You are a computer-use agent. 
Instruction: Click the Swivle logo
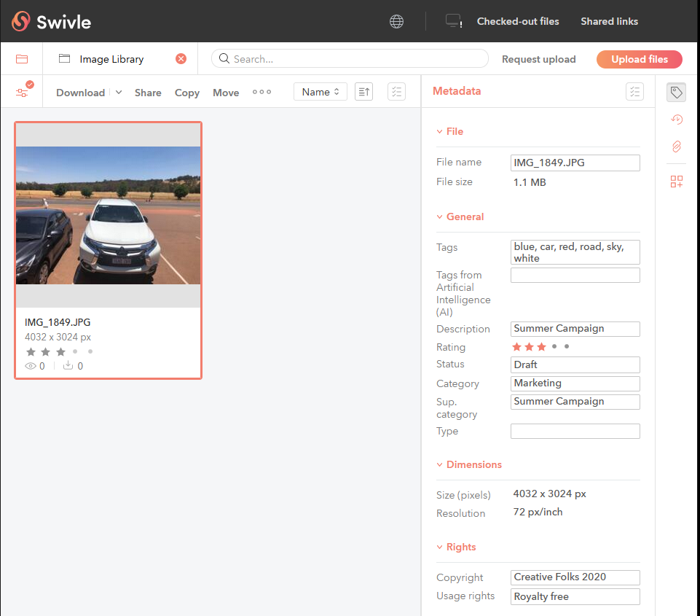point(51,21)
